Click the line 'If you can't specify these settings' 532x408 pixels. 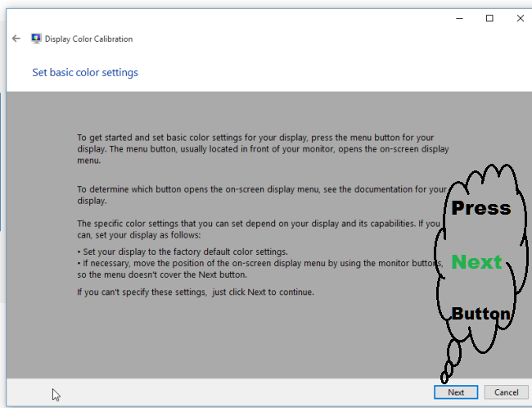(196, 292)
